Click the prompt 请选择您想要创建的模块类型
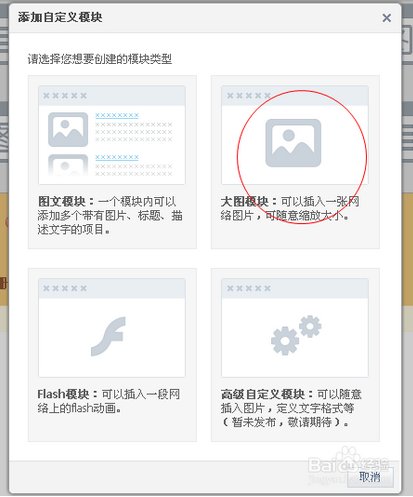The image size is (413, 497). [100, 59]
